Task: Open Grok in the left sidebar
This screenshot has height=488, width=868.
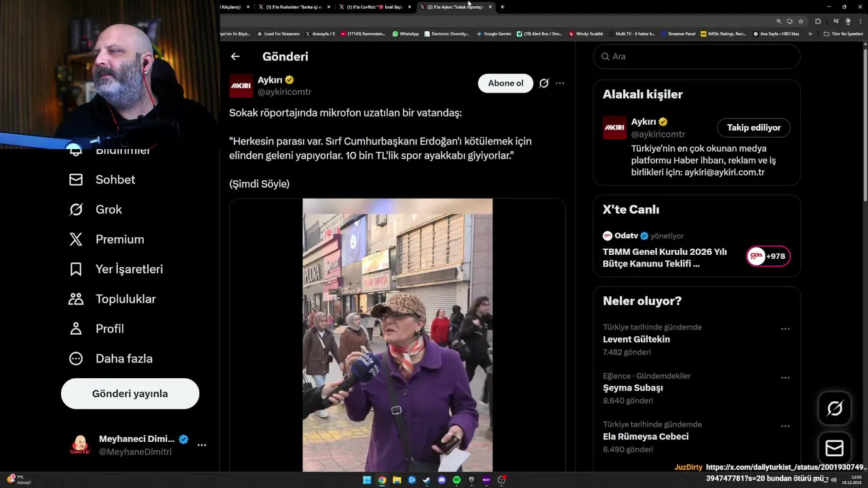Action: click(x=96, y=209)
